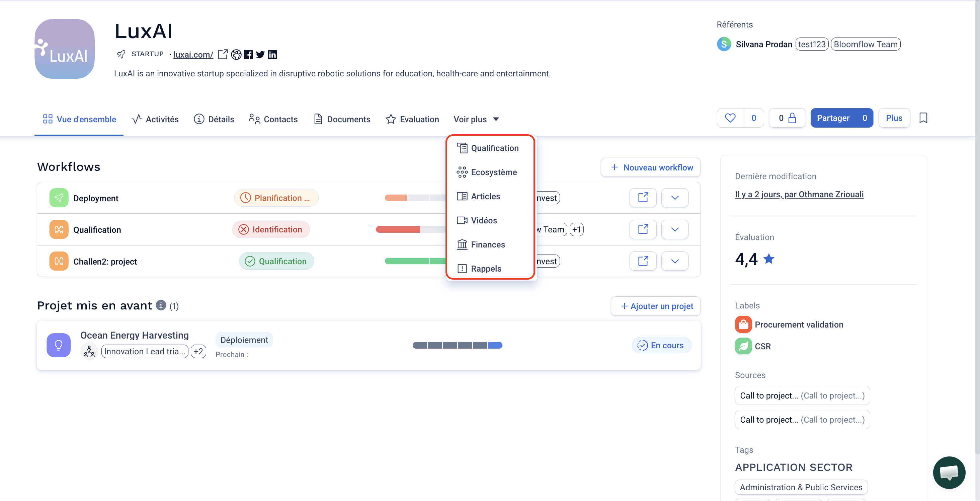Screen dimensions: 980x501
Task: Open Challen2: project workflow external link icon
Action: [643, 261]
